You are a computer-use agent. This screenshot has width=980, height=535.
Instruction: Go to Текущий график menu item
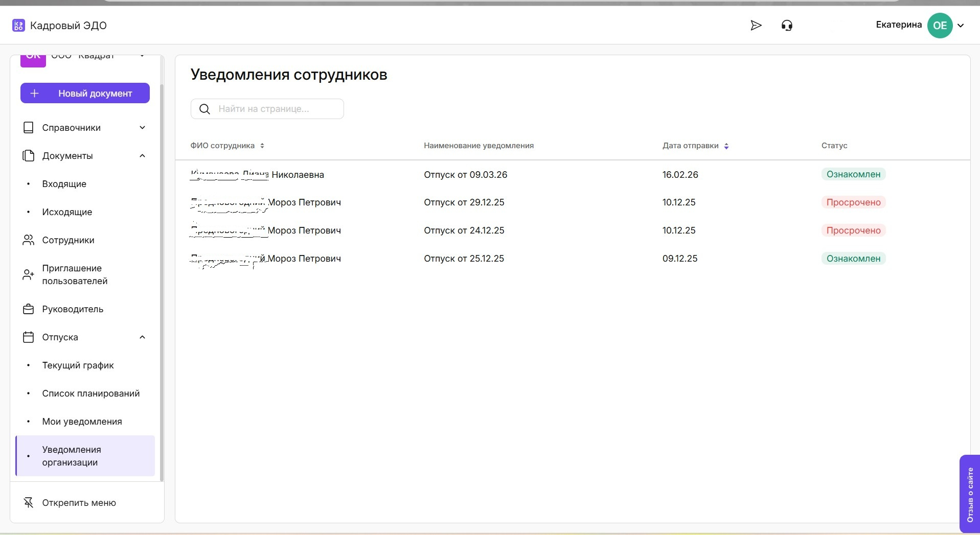pos(78,365)
